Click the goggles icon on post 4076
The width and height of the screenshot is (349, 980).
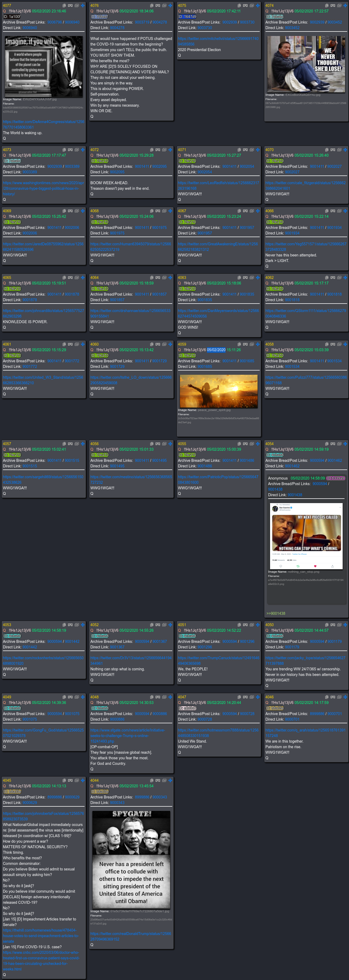[x=158, y=6]
